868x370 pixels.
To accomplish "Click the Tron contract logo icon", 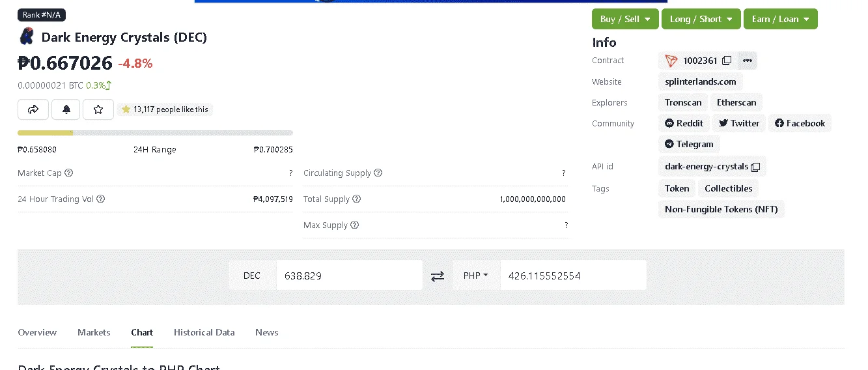I will tap(671, 61).
